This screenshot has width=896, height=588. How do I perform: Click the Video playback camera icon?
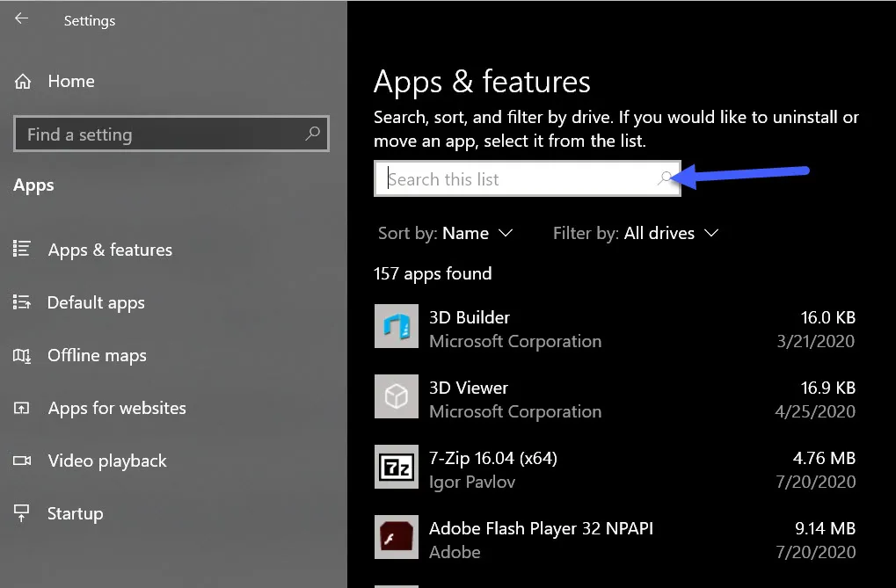[22, 461]
